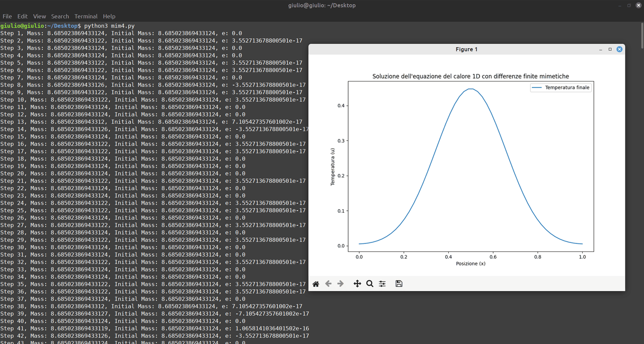Click the terminal title giulio@giulio: ~/Desktop

click(322, 6)
